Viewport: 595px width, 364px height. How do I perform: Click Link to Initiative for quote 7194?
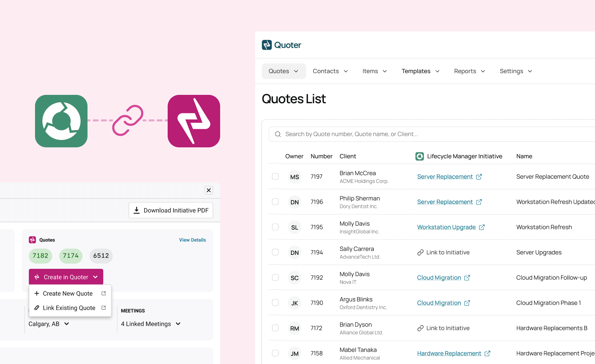[x=443, y=252]
